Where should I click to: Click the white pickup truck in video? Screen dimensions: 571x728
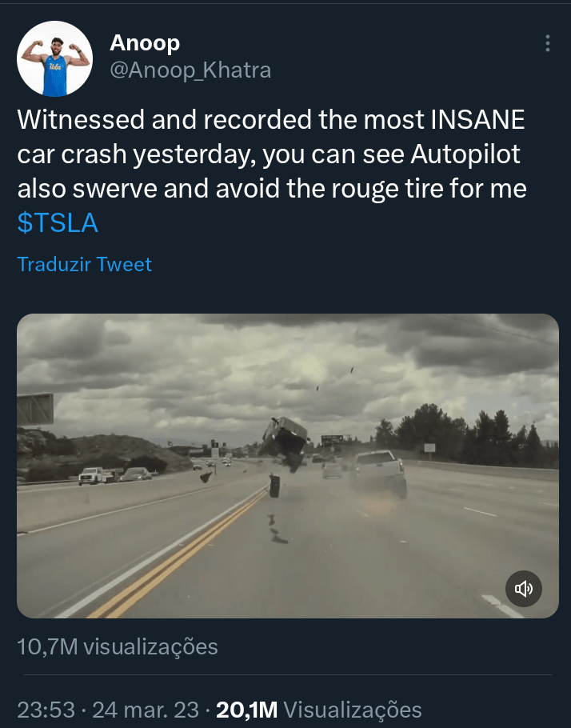pos(379,472)
